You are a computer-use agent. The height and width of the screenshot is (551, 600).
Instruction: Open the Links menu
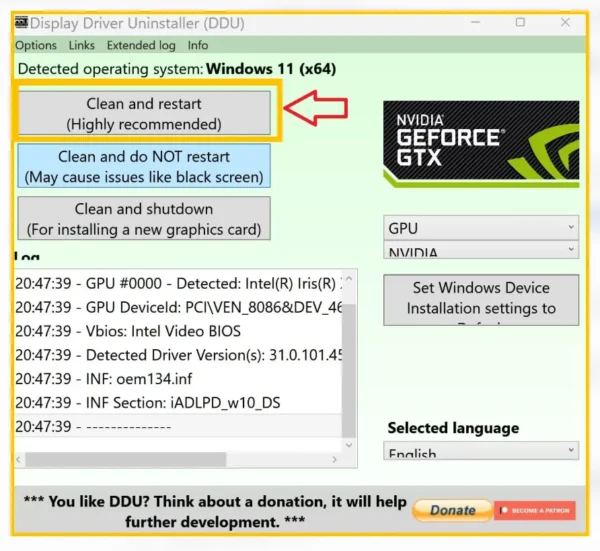tap(82, 45)
